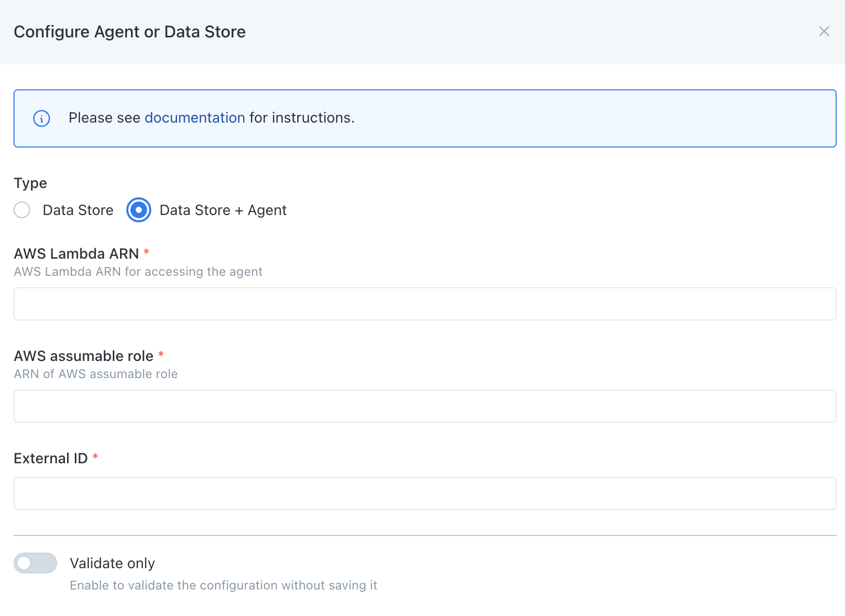Click the 'ARN of AWS assumable role' hint
The width and height of the screenshot is (845, 616).
[96, 374]
